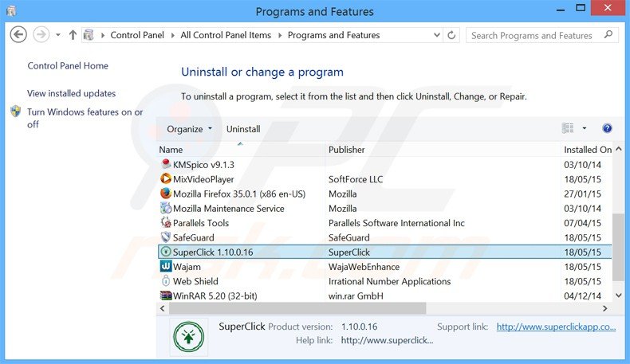Select the Wajam program name
The height and width of the screenshot is (364, 630).
[187, 267]
